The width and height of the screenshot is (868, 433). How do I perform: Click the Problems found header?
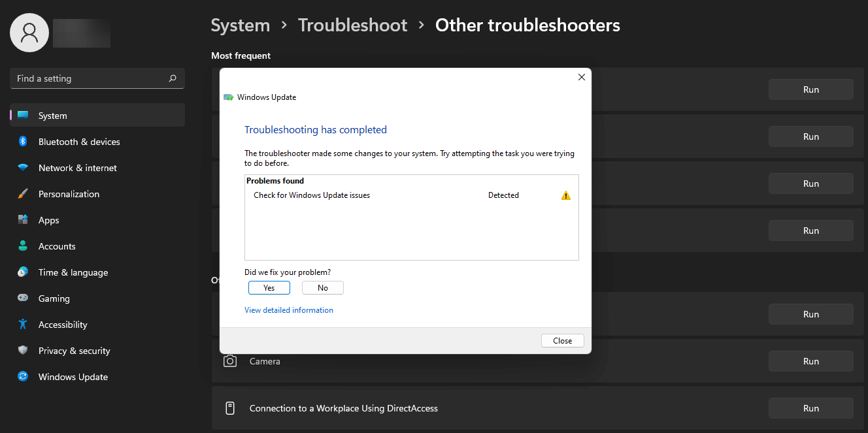click(275, 181)
